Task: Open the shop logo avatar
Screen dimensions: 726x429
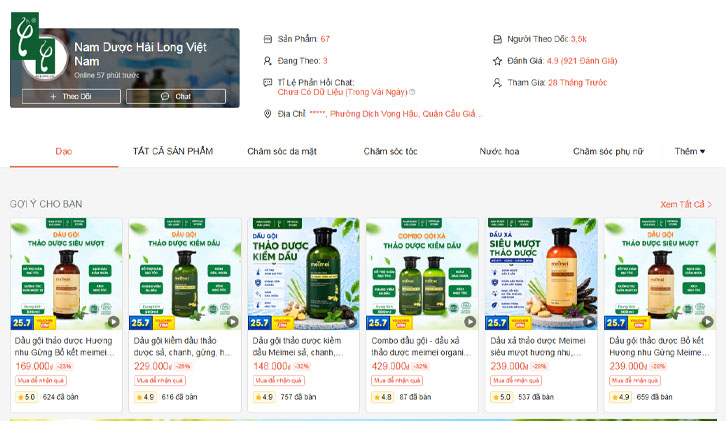Action: tap(45, 58)
